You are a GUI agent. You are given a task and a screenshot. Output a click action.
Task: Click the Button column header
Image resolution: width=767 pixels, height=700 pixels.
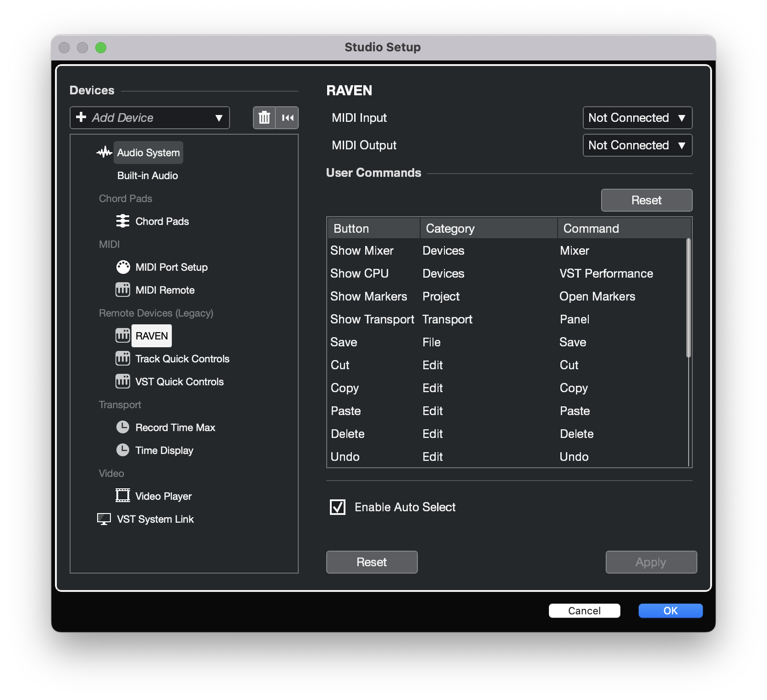tap(374, 228)
